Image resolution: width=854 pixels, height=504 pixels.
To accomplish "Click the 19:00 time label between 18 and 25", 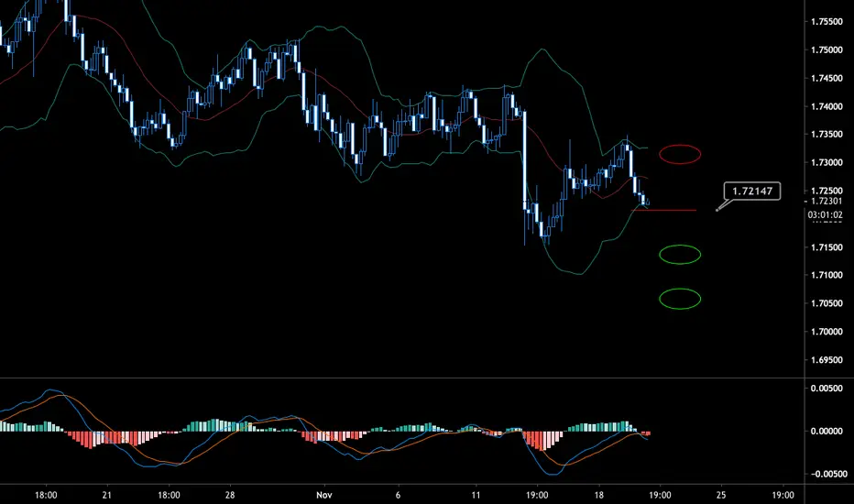I will point(660,495).
